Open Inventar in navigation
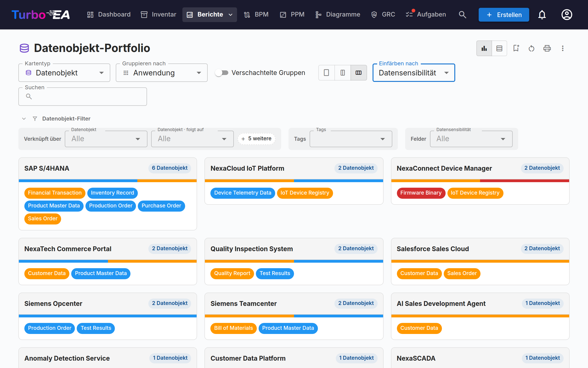 pos(158,14)
